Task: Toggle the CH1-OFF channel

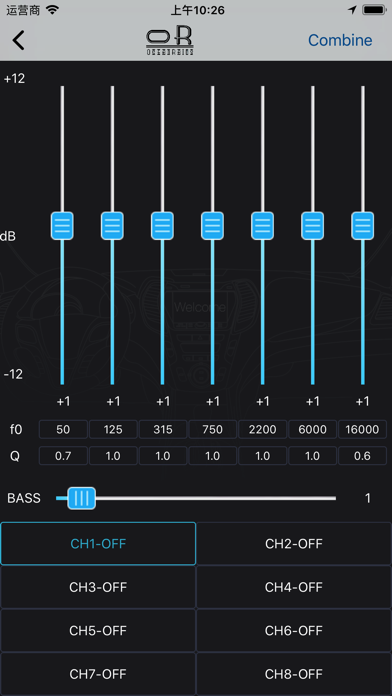Action: (x=98, y=544)
